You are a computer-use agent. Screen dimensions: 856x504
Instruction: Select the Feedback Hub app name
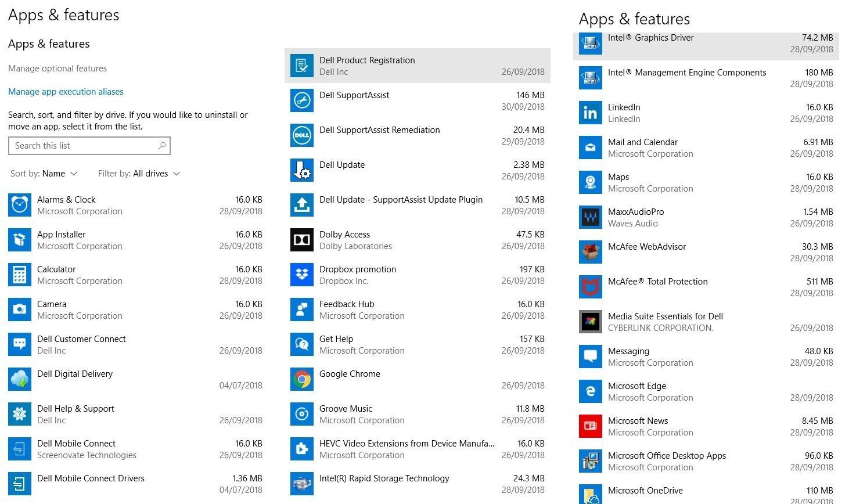(347, 304)
